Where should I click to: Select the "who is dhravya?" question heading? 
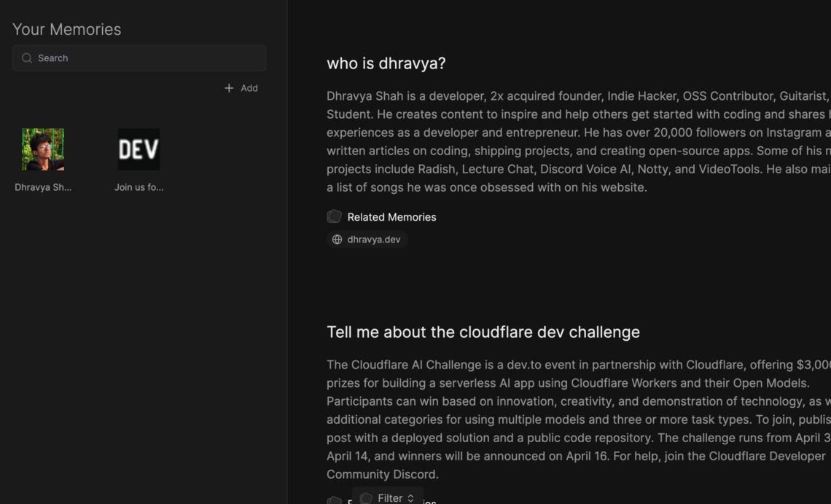click(386, 63)
